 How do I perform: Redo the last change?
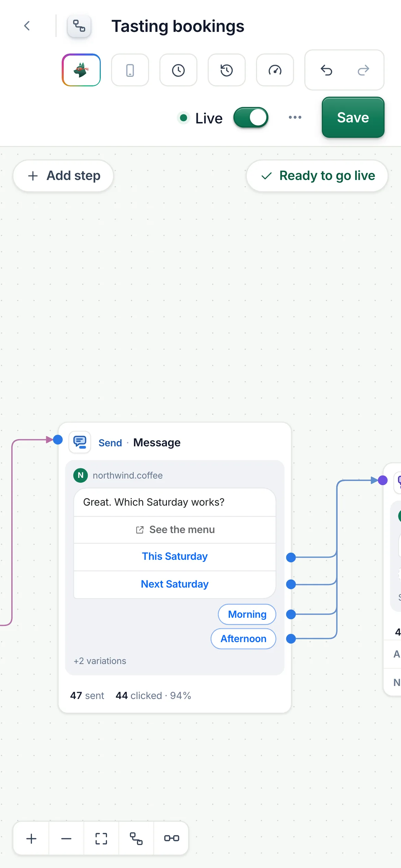point(363,70)
